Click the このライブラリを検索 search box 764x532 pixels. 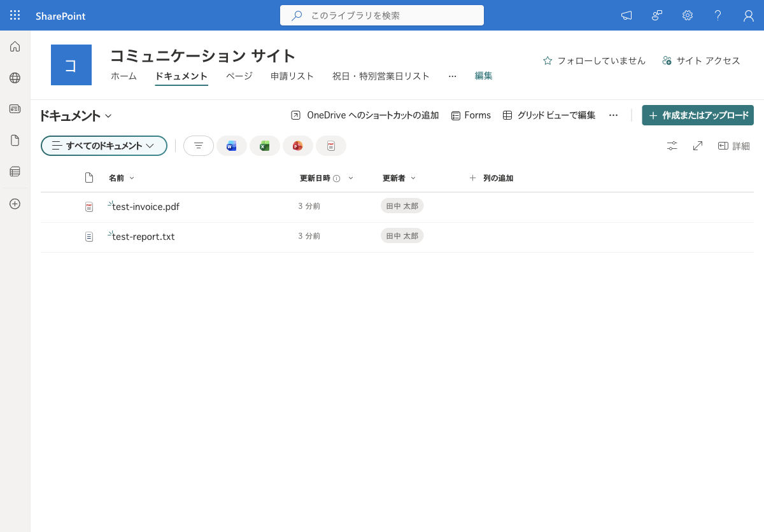coord(382,15)
